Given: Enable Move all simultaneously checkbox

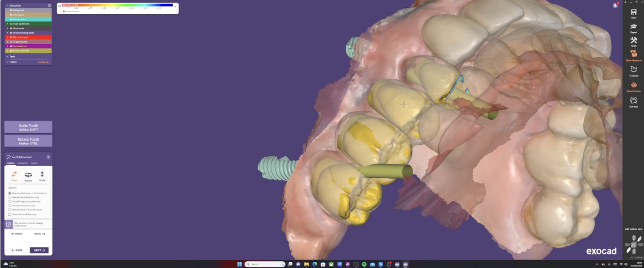Looking at the screenshot, I should click(10, 214).
